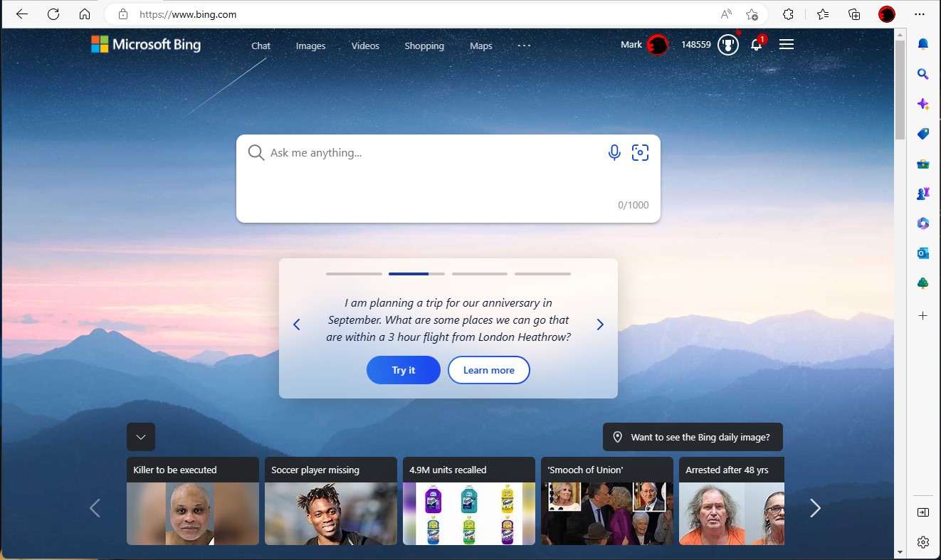Refresh the current page

(53, 14)
